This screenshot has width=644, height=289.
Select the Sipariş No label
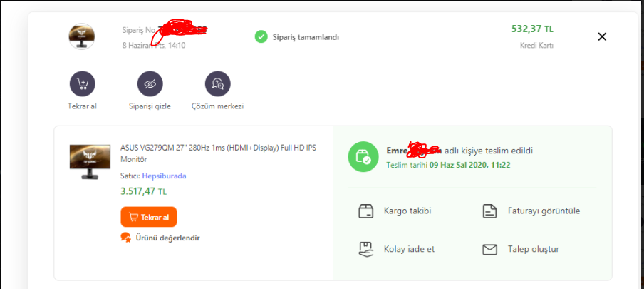click(138, 30)
